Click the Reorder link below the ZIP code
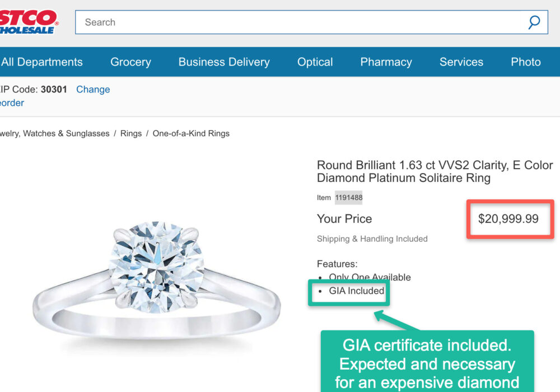 pyautogui.click(x=12, y=103)
